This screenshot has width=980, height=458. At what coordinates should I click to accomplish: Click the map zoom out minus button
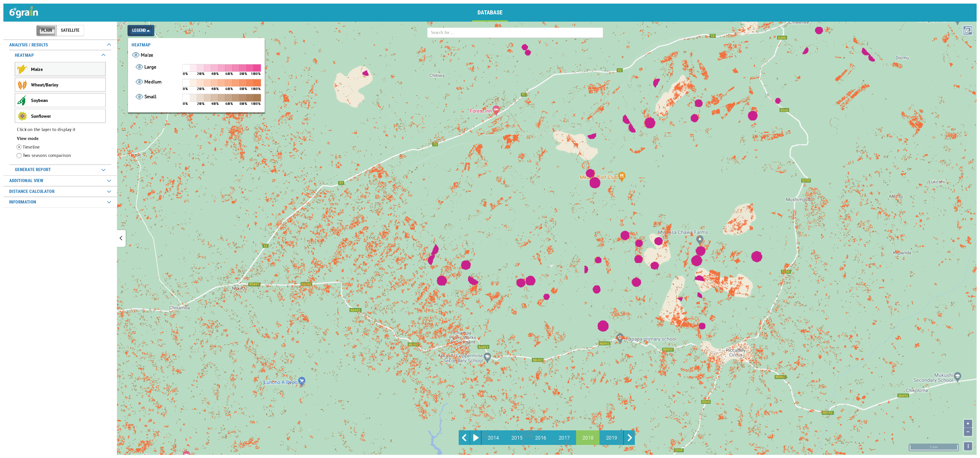pos(967,432)
